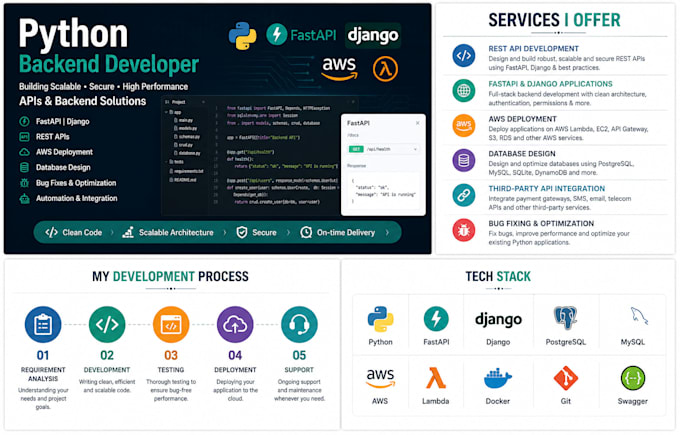Click the AWS logo in the Tech Stack grid
The image size is (680, 435).
pyautogui.click(x=380, y=378)
